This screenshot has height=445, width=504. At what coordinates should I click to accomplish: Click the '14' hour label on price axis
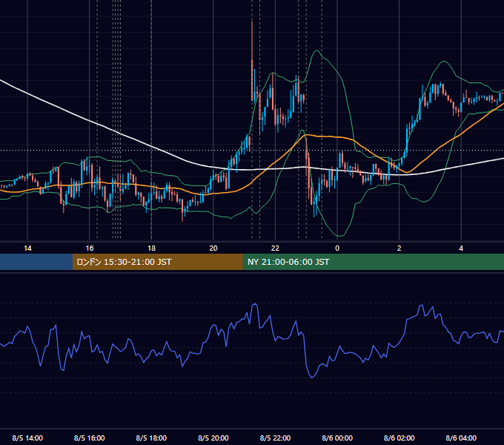[27, 248]
